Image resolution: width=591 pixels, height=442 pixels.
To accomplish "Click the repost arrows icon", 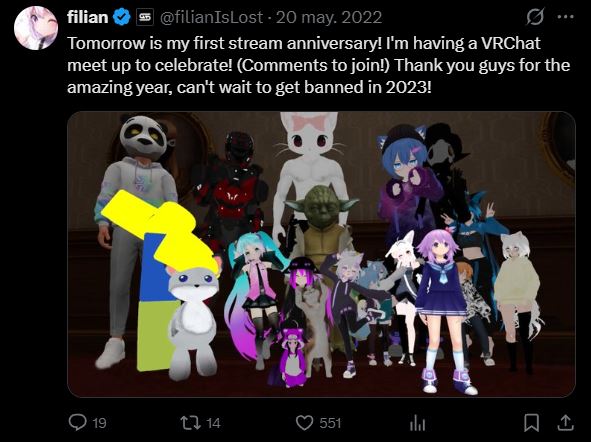I will tap(190, 423).
